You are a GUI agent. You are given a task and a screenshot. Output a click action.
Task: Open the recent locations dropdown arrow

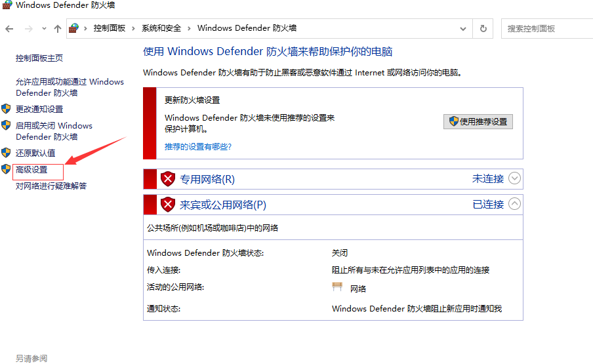point(44,29)
